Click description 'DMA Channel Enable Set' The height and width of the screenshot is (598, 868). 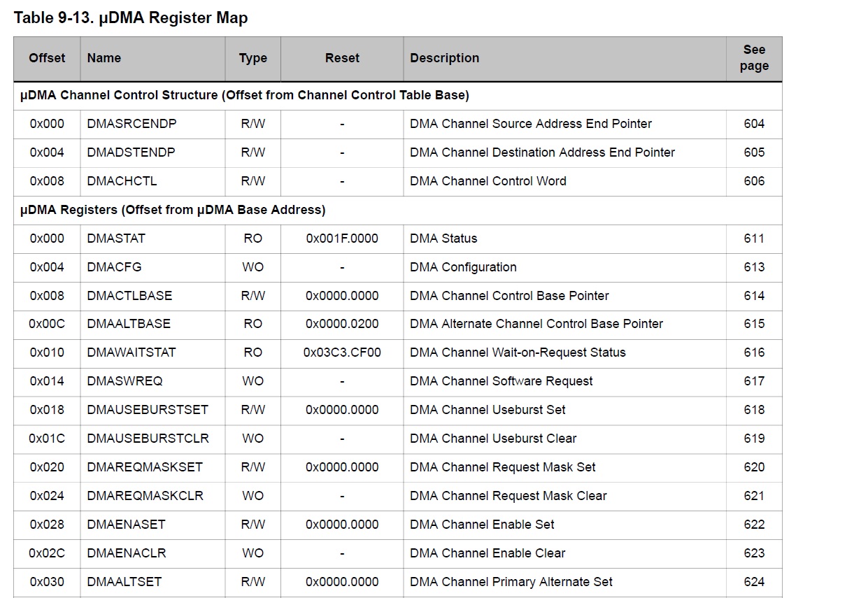482,525
